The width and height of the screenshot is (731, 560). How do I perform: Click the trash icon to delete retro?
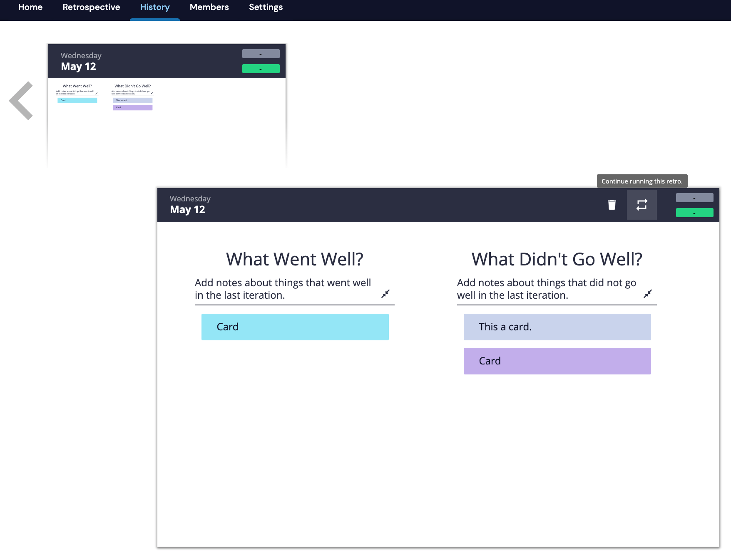pyautogui.click(x=612, y=205)
